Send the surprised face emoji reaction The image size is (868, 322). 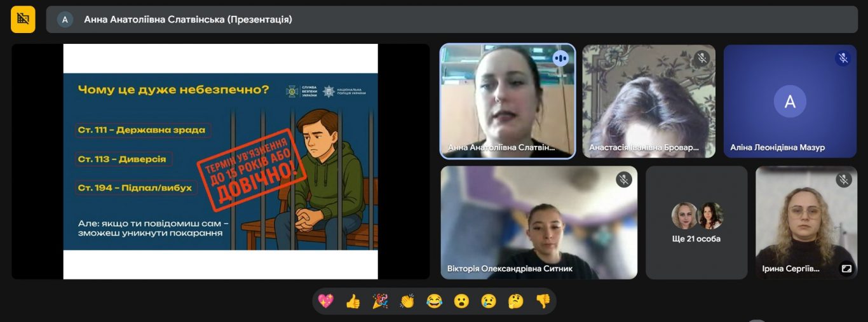pos(461,301)
